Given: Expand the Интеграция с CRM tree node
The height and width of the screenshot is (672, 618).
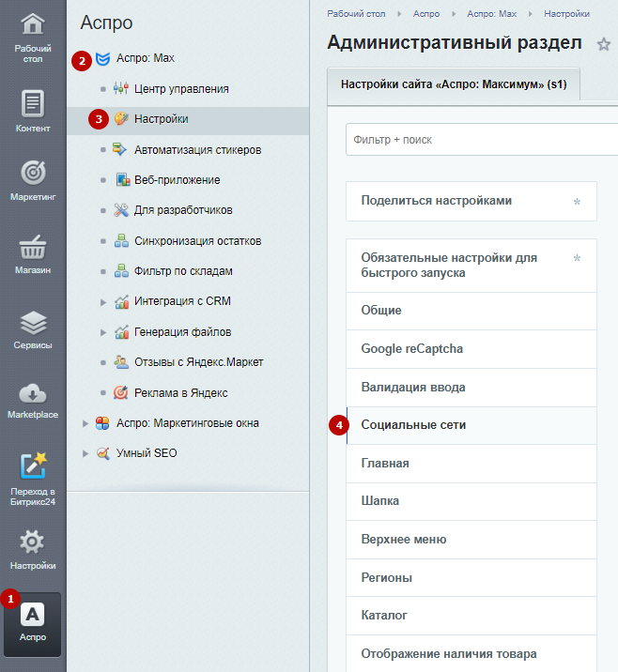Looking at the screenshot, I should tap(103, 302).
